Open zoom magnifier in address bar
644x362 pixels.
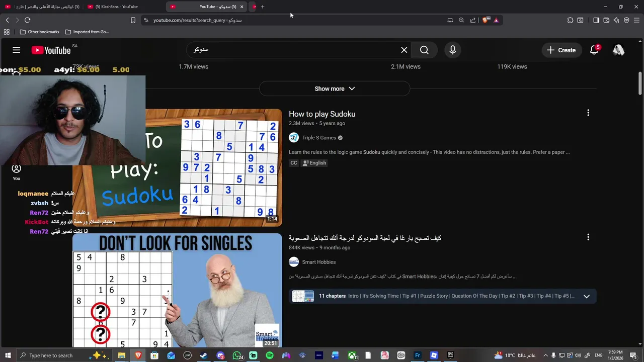click(x=461, y=20)
